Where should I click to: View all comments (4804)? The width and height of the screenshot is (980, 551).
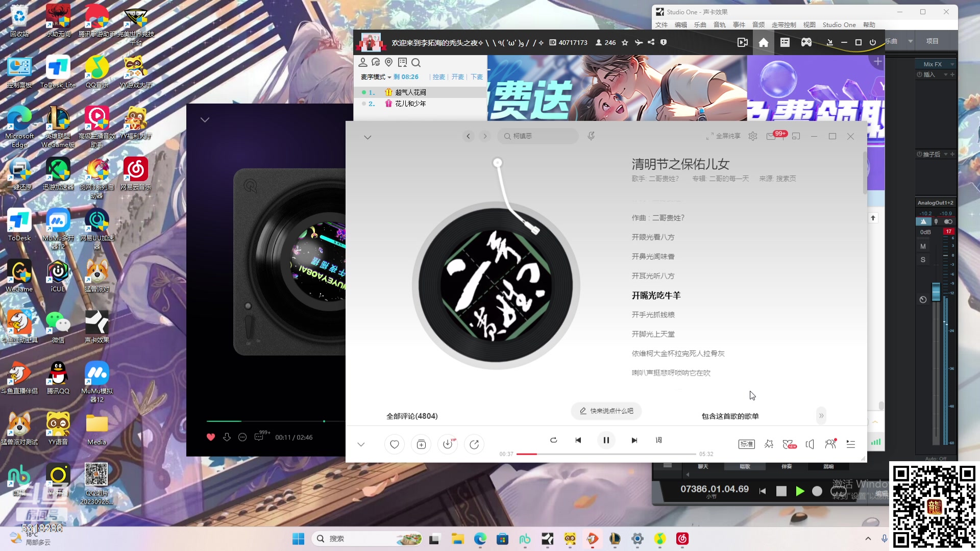tap(412, 416)
